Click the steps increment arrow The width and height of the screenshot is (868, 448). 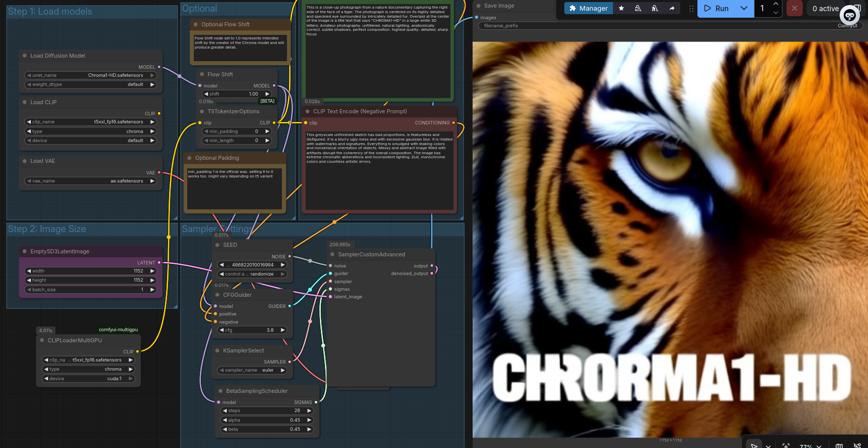pos(309,411)
